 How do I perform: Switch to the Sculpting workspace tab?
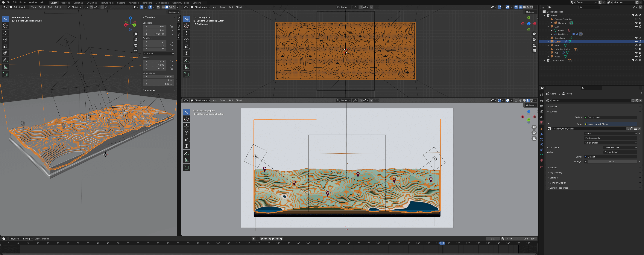(78, 3)
